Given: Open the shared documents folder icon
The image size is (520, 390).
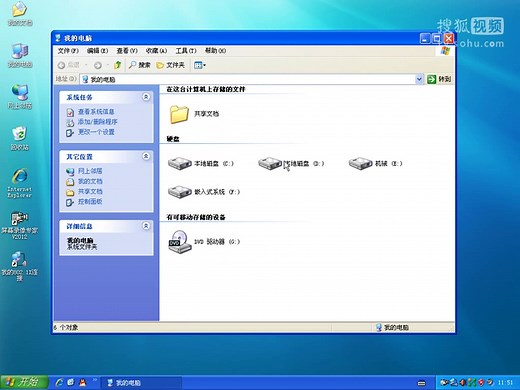Looking at the screenshot, I should click(179, 114).
